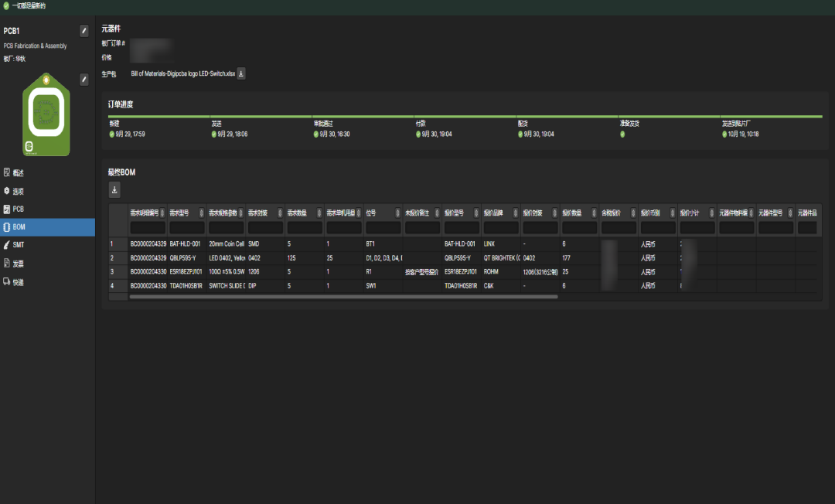This screenshot has width=835, height=504.
Task: Download the Bill of Materials xlsx file
Action: 241,73
